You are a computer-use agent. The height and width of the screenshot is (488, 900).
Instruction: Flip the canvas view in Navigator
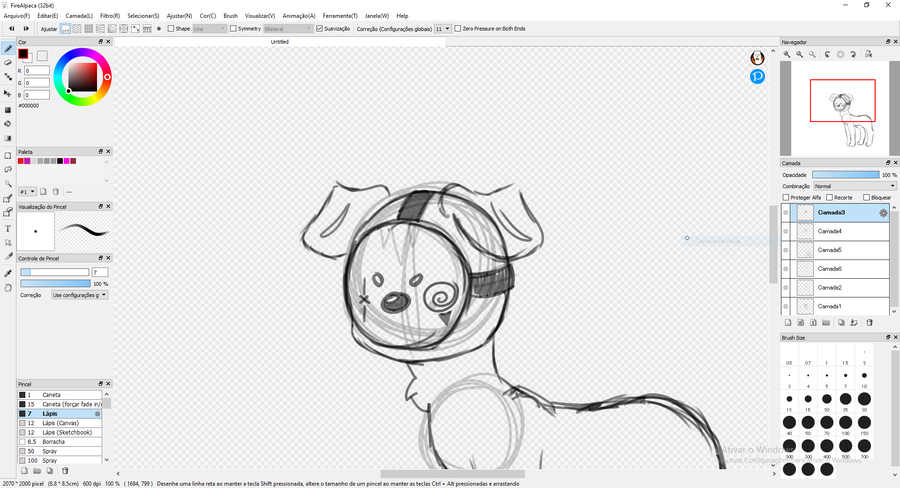click(868, 54)
